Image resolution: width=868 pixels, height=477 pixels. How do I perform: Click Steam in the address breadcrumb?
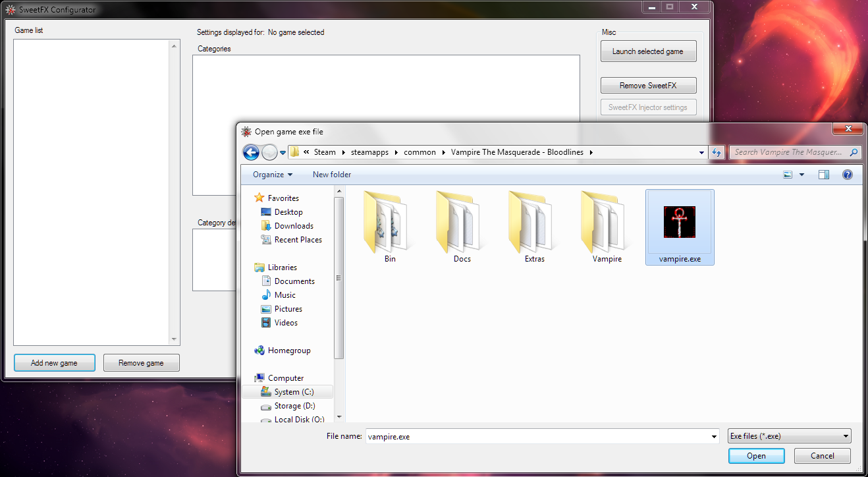pyautogui.click(x=325, y=152)
